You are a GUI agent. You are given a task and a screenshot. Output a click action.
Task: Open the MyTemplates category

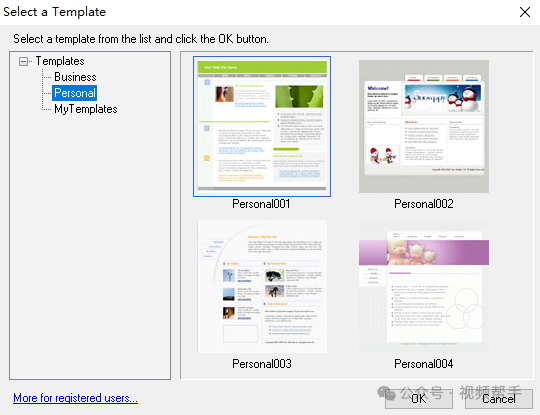[85, 109]
